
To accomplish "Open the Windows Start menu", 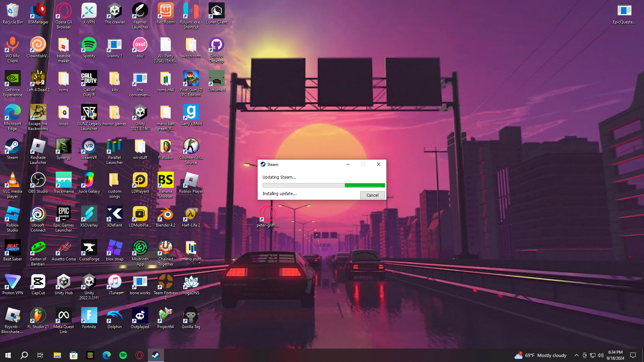I will coord(8,355).
